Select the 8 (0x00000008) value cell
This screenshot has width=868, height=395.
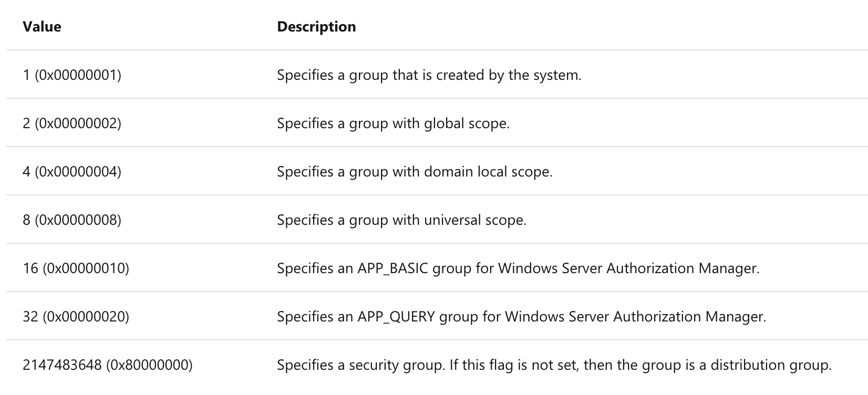(72, 220)
